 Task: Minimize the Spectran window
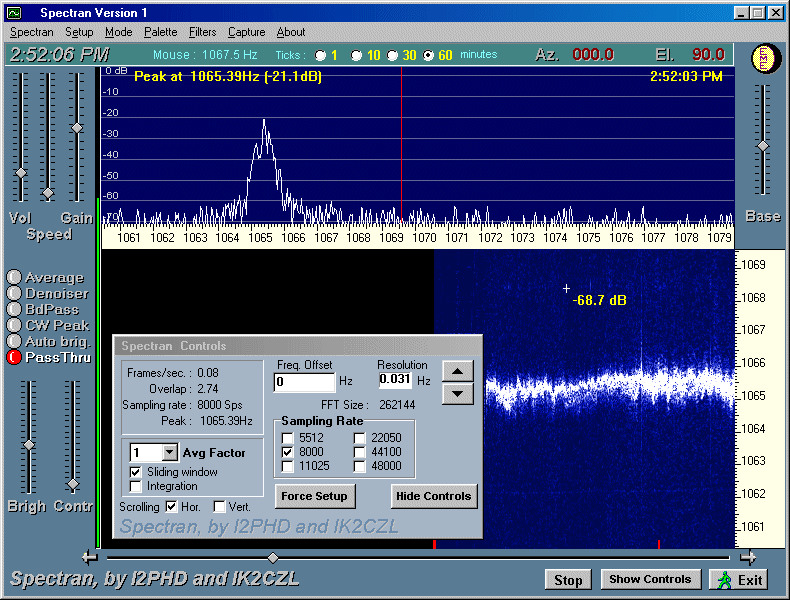[741, 13]
